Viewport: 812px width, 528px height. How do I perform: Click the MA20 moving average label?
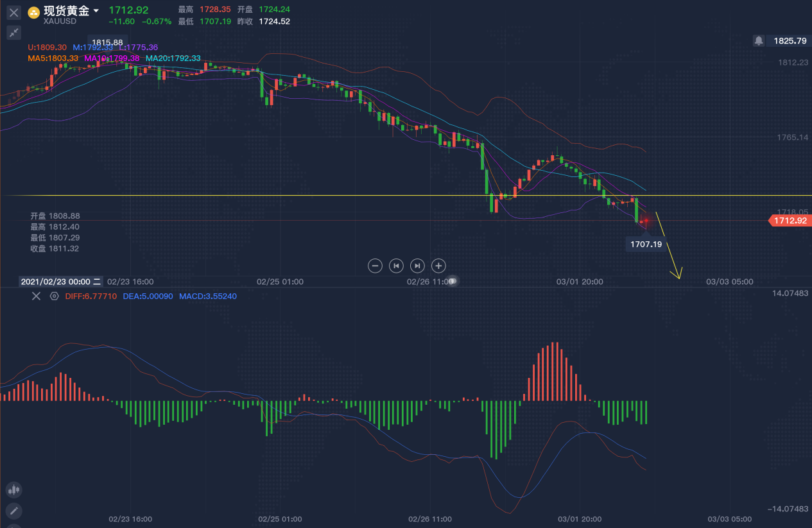173,58
